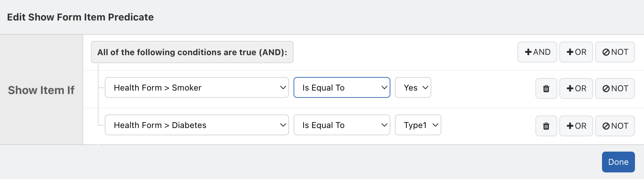This screenshot has width=644, height=179.
Task: Click the Edit Show Form Item Predicate title
Action: click(x=80, y=17)
